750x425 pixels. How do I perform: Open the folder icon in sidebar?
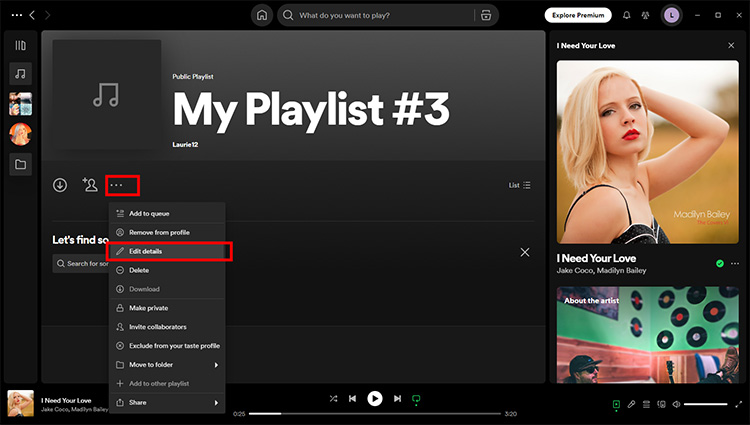[x=21, y=164]
